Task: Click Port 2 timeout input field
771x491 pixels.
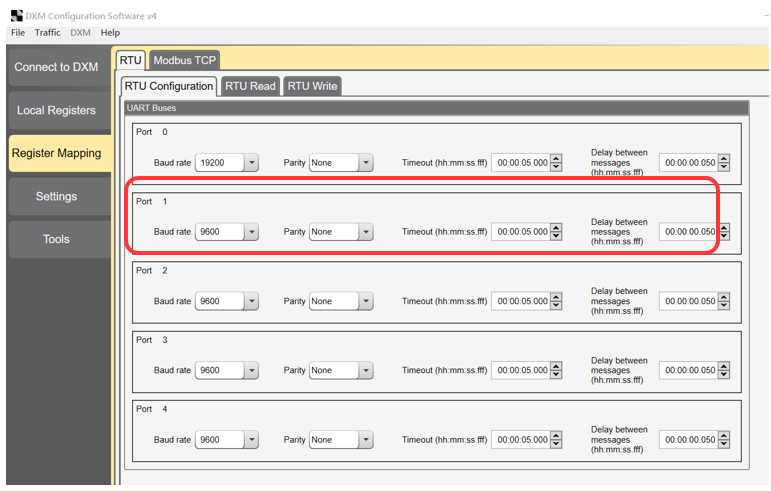Action: pyautogui.click(x=521, y=301)
